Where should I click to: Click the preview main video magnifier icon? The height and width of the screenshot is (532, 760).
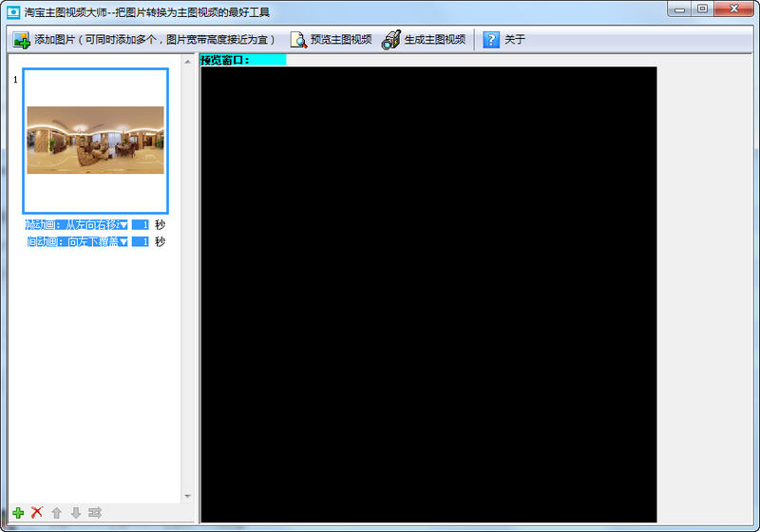(298, 40)
